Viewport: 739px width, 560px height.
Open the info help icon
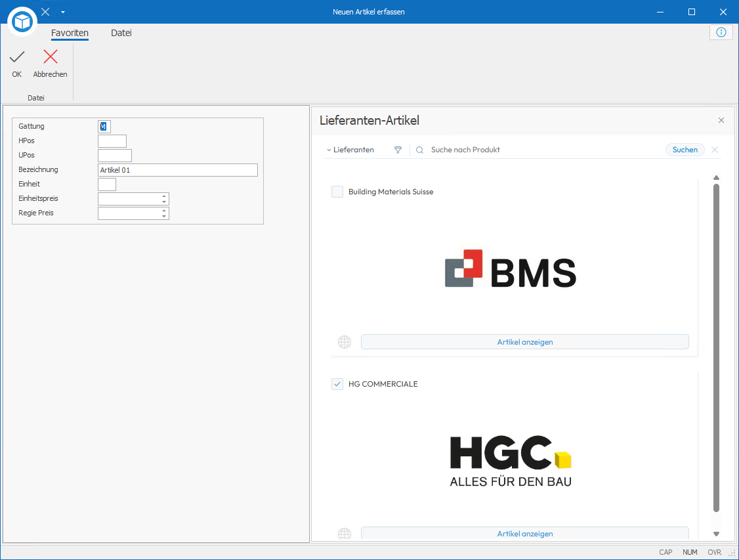click(x=721, y=32)
